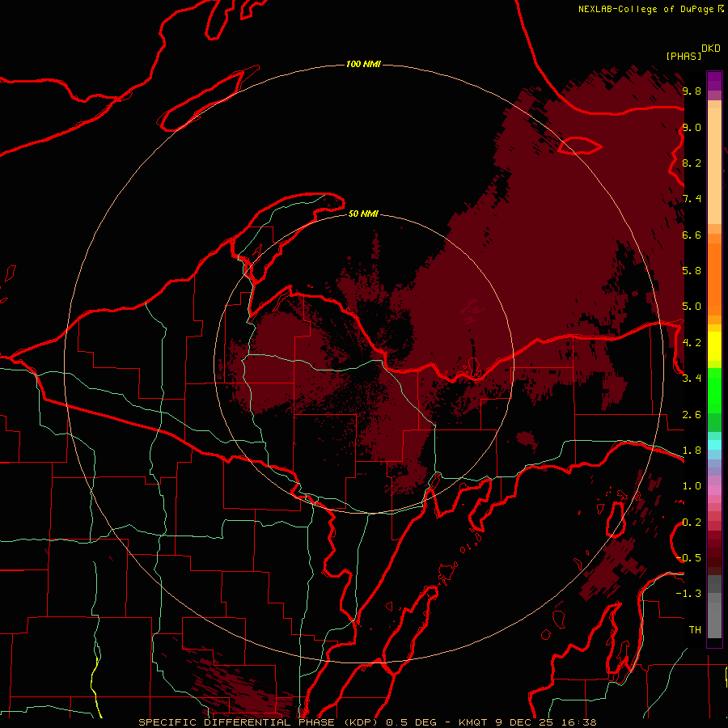Click the 2.6 scale value
The height and width of the screenshot is (728, 728).
coord(692,415)
